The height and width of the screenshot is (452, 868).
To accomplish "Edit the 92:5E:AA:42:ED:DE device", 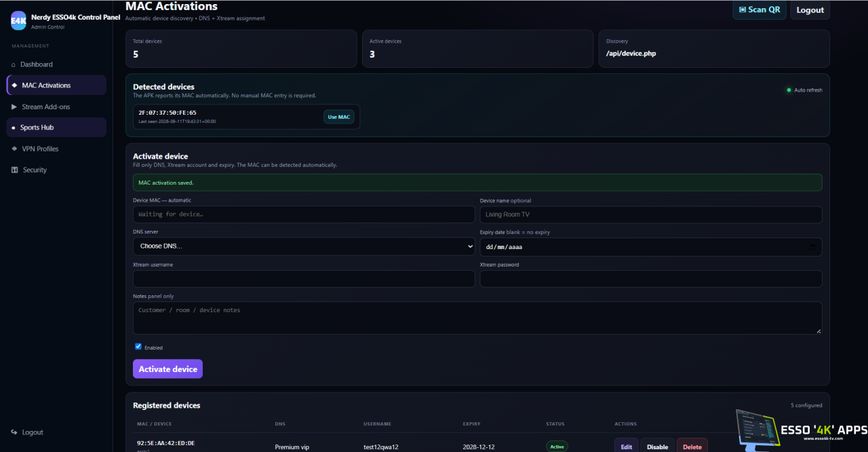I will coord(626,447).
